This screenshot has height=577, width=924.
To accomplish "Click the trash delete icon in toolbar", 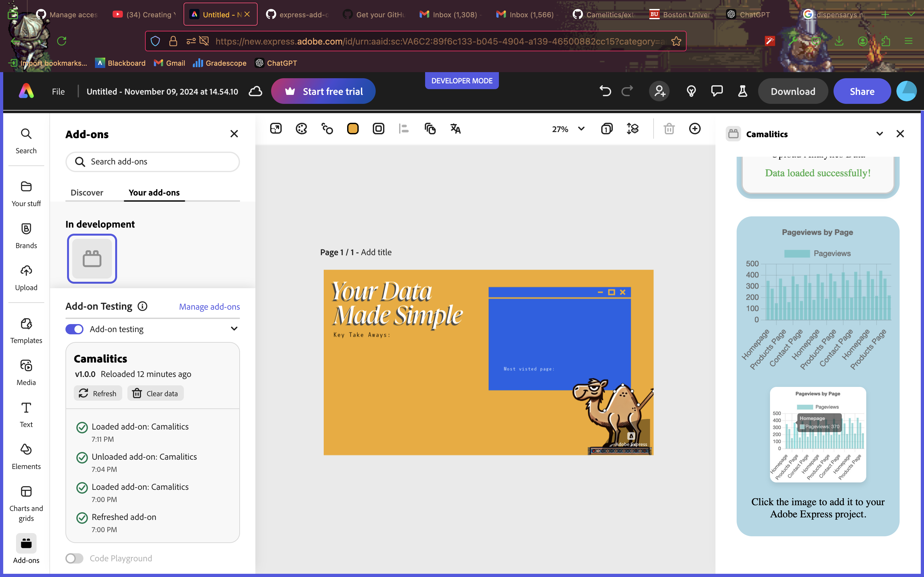I will (x=669, y=129).
